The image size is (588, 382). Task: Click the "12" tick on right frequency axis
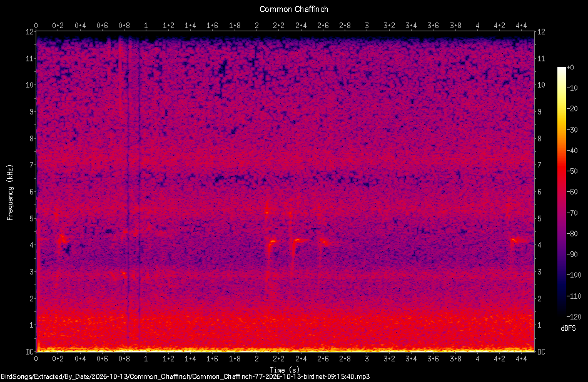tap(541, 32)
